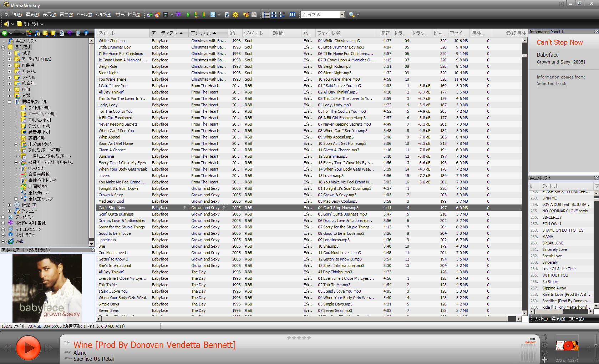This screenshot has width=599, height=364.
Task: Open the 表示(V) menu
Action: (x=49, y=15)
